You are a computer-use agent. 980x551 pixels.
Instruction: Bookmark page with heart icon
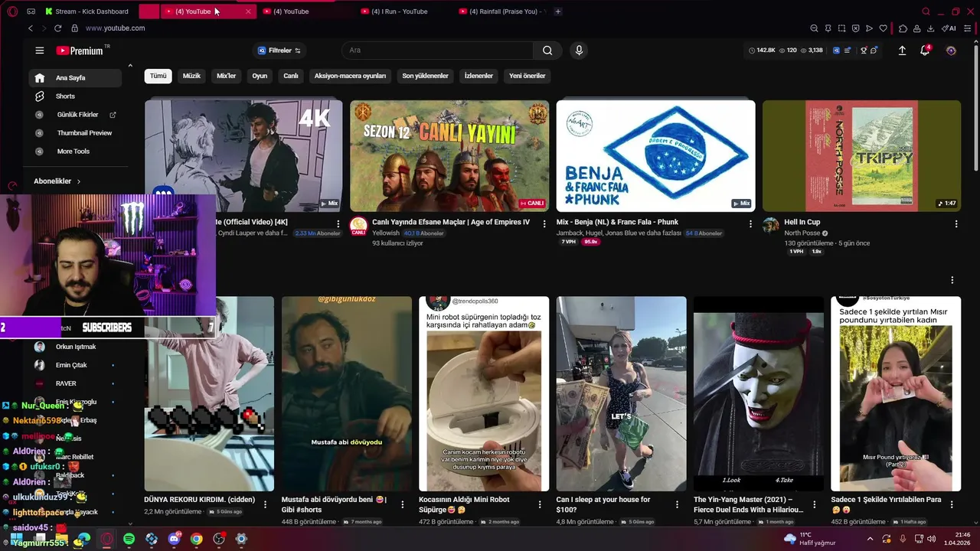[x=883, y=28]
